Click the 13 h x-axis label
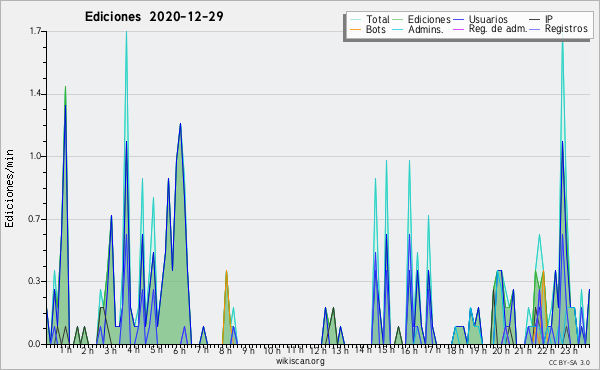The image size is (600, 370). coord(340,350)
